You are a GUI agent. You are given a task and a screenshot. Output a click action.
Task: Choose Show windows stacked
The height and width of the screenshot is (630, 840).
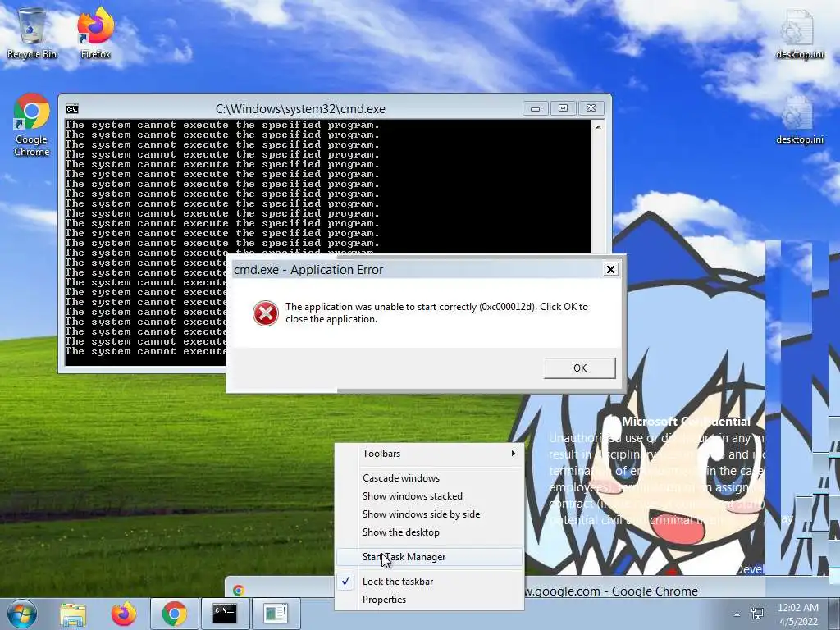click(x=430, y=496)
